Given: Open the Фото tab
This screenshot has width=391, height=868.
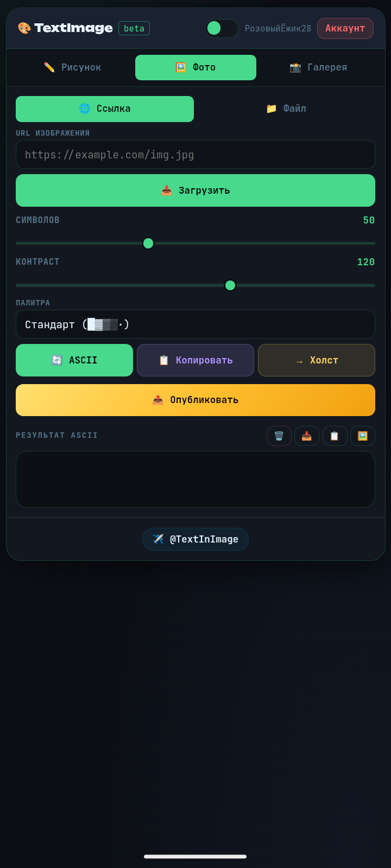Looking at the screenshot, I should (195, 67).
